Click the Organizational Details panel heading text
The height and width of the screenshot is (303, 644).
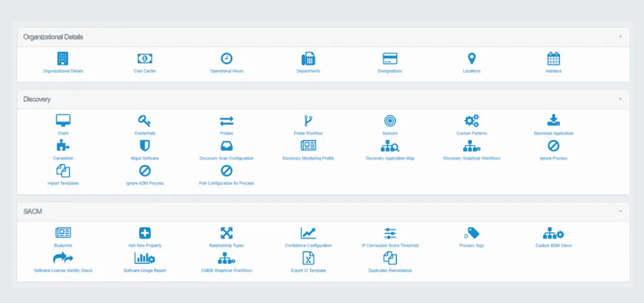point(53,37)
